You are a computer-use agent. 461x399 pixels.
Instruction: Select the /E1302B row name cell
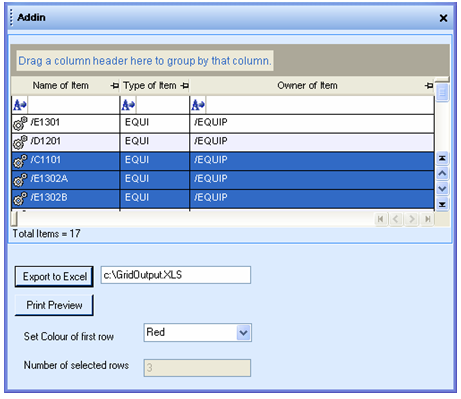66,199
